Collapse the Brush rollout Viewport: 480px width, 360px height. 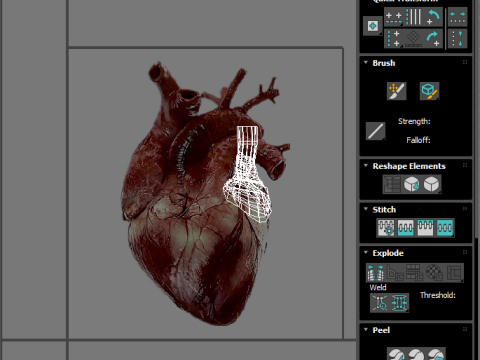(366, 63)
